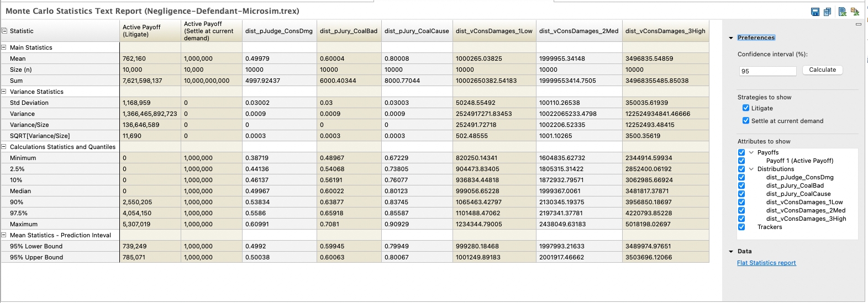Uncheck Settle at current demand checkbox
Screen dimensions: 868x303
(746, 120)
